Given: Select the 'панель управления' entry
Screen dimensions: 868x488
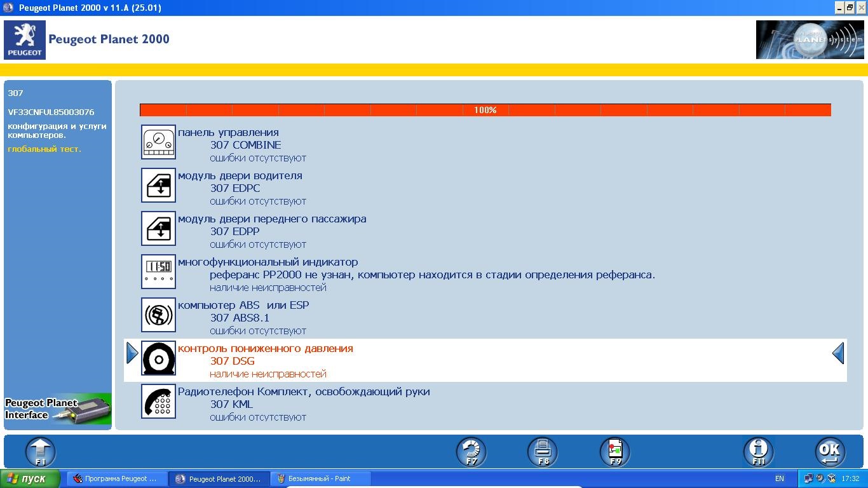Looking at the screenshot, I should tap(228, 132).
